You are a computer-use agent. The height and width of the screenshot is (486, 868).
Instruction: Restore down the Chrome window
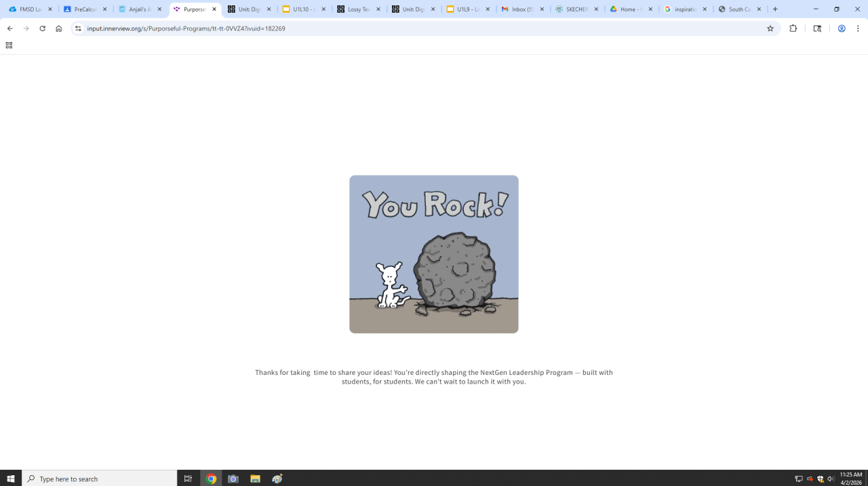[837, 9]
